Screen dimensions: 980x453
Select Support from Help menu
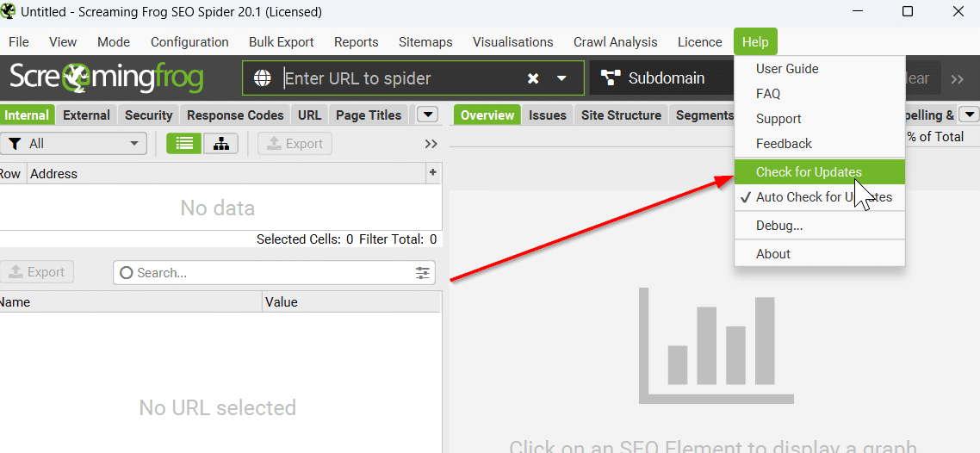pos(819,119)
